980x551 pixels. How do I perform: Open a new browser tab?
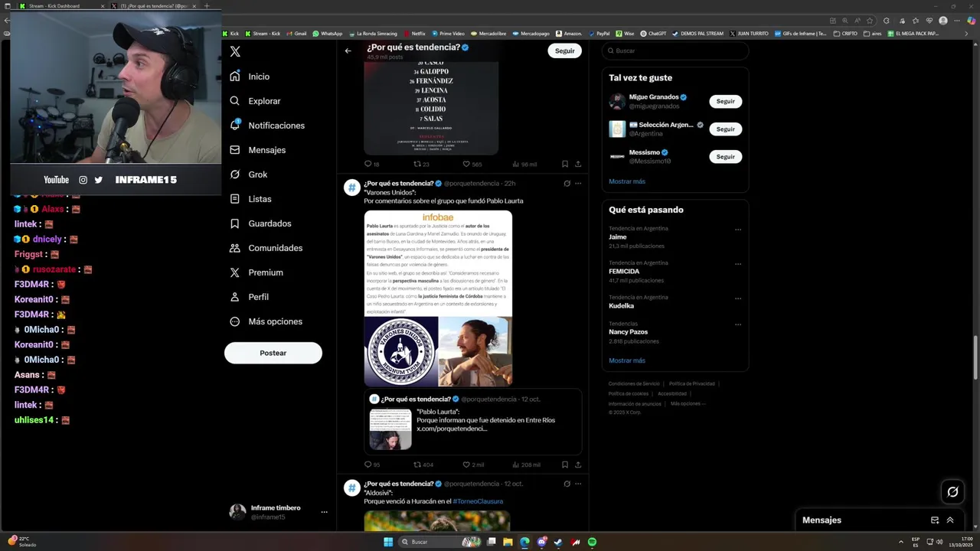206,5
